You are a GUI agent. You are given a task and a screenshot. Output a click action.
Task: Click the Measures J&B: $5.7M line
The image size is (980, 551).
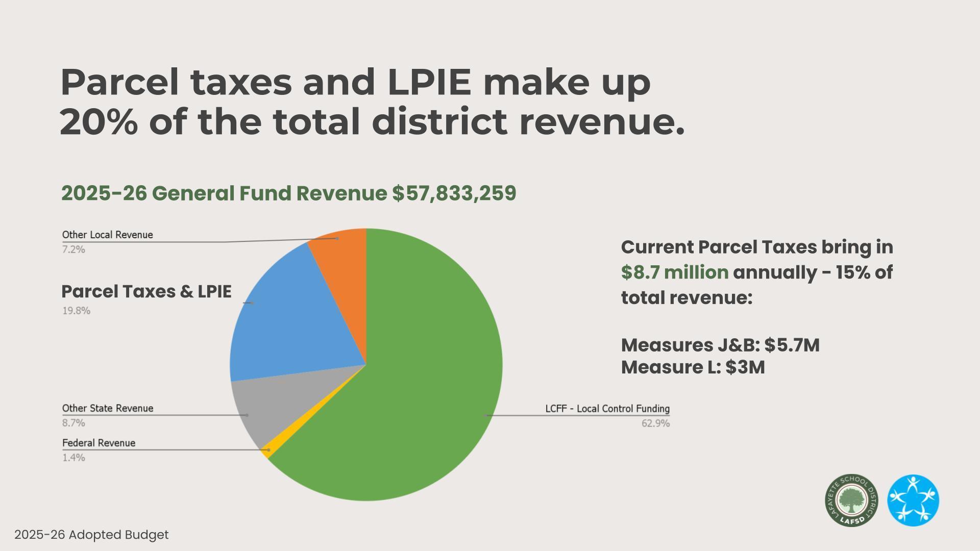pos(720,345)
